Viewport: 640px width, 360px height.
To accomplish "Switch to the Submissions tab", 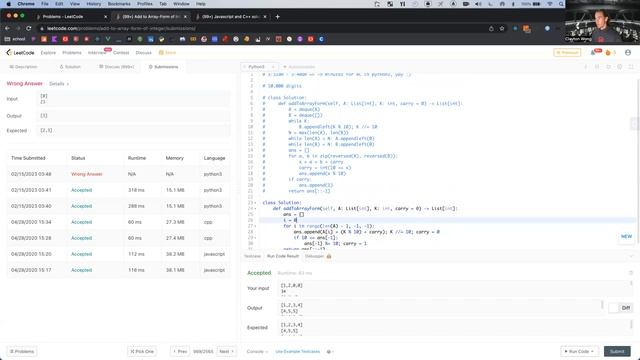I will tap(163, 67).
